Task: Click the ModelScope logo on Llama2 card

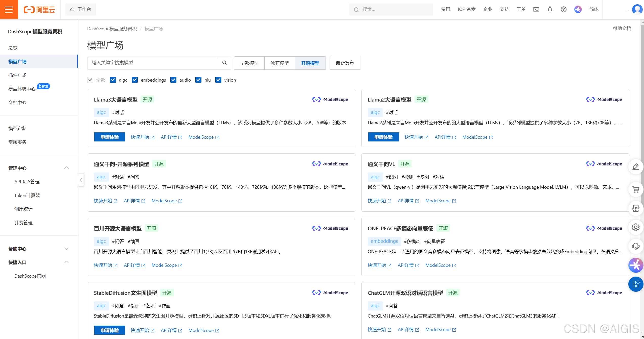Action: tap(604, 100)
